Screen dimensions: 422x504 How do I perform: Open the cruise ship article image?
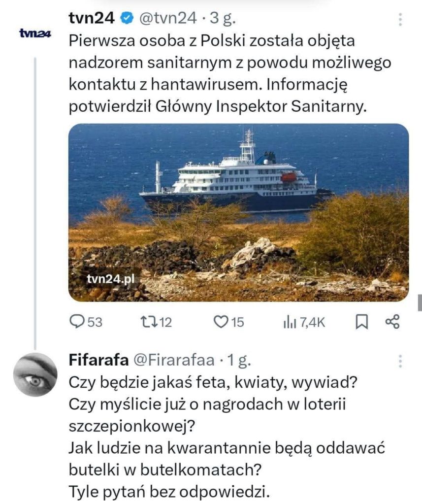tap(239, 212)
